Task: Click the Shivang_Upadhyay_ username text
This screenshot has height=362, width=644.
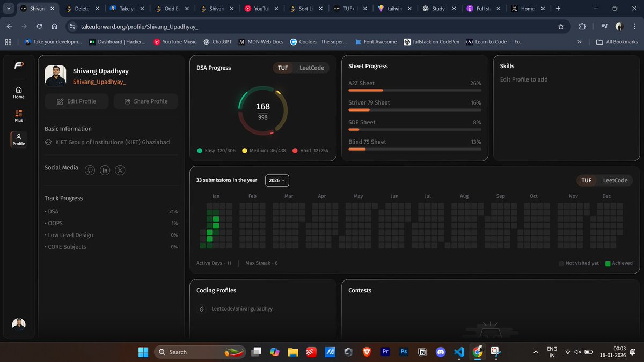Action: point(99,82)
